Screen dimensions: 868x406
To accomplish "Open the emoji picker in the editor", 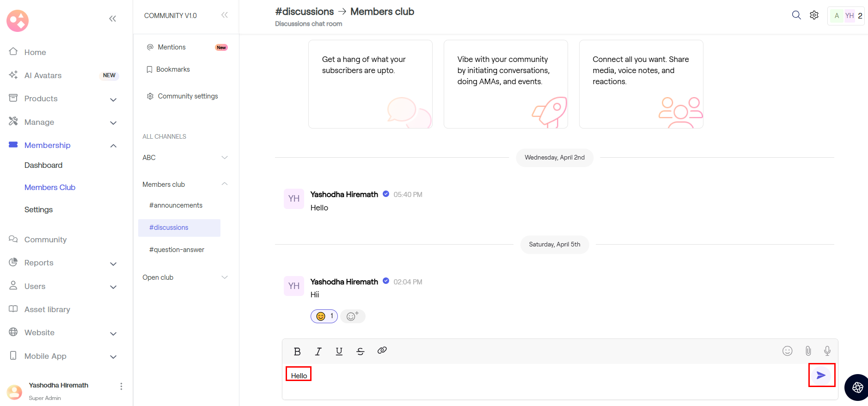I will tap(787, 351).
